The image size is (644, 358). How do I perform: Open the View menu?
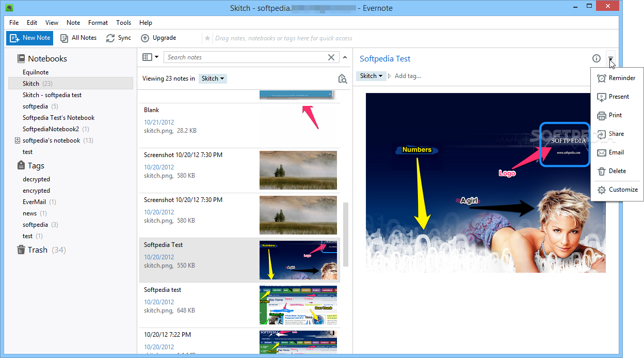click(x=52, y=23)
